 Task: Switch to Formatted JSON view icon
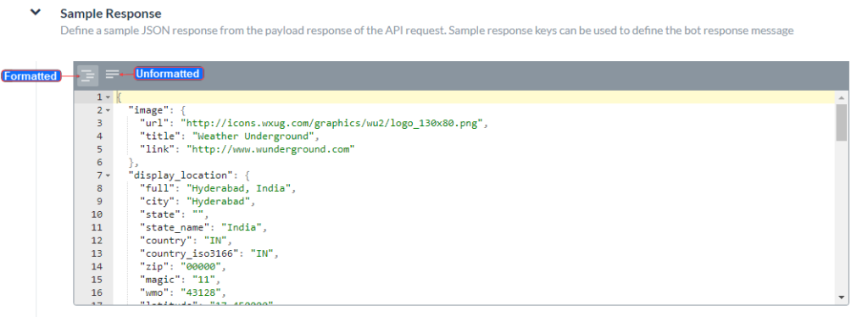point(87,75)
